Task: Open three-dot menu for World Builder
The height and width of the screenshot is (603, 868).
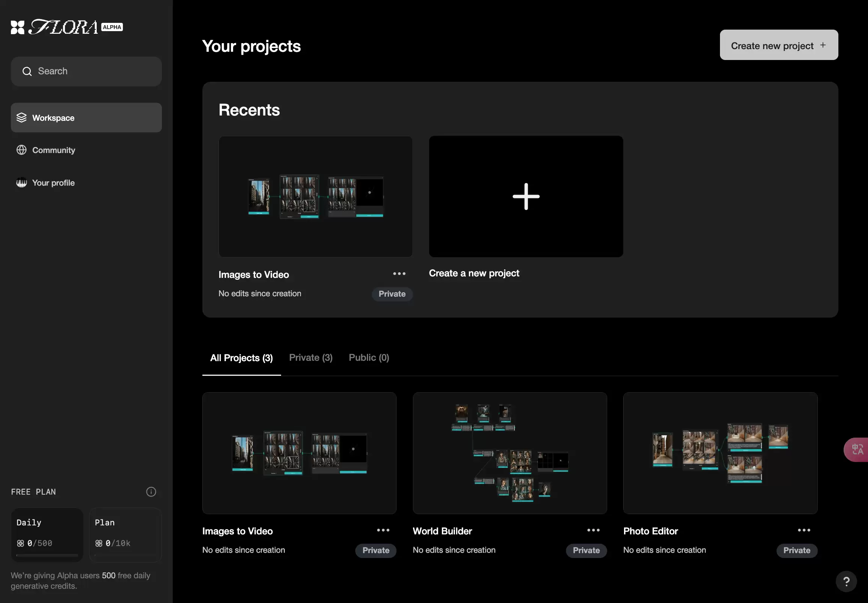Action: pyautogui.click(x=593, y=530)
